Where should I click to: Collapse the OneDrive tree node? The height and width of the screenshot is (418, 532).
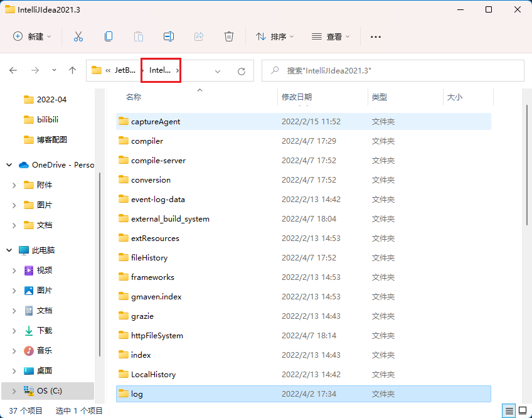pyautogui.click(x=9, y=165)
